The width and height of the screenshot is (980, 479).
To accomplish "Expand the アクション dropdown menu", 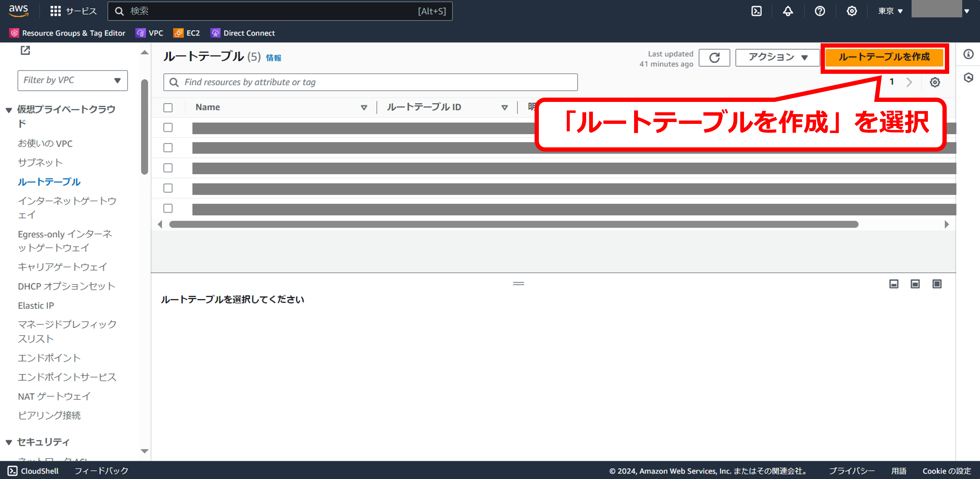I will 777,57.
